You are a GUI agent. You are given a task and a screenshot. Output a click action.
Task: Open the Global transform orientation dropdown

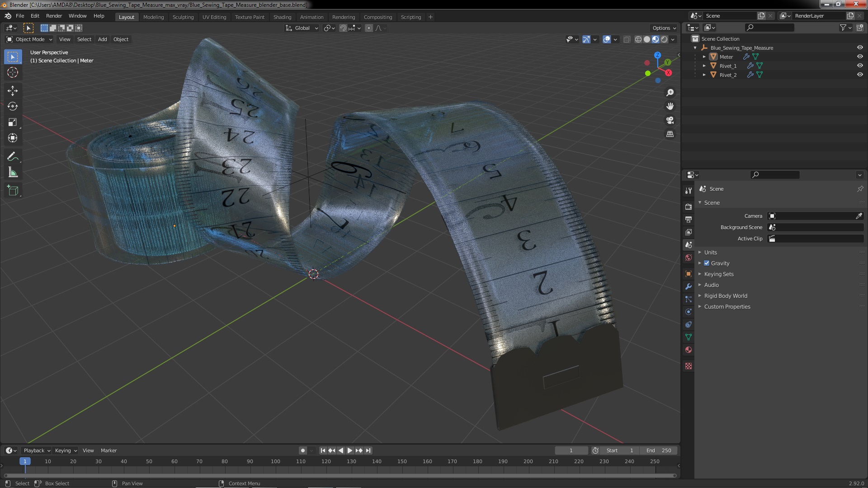click(302, 28)
